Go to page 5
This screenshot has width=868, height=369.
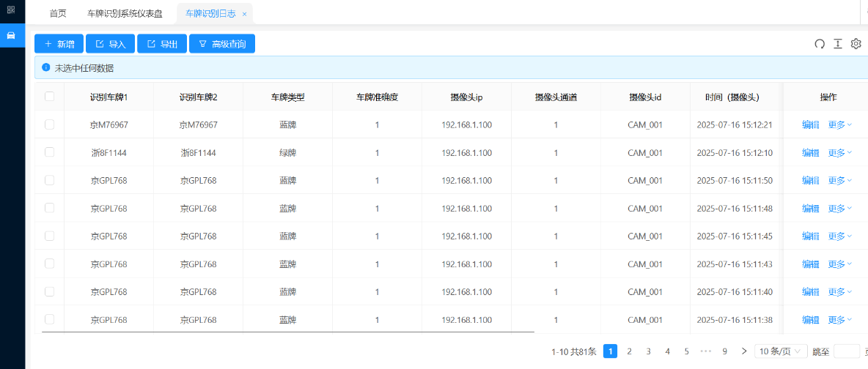(x=686, y=351)
